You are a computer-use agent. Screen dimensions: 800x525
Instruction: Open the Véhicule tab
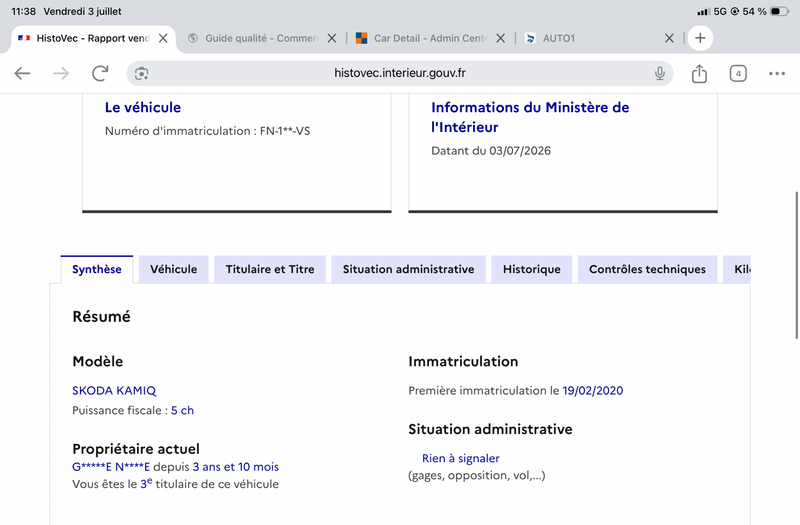coord(173,269)
